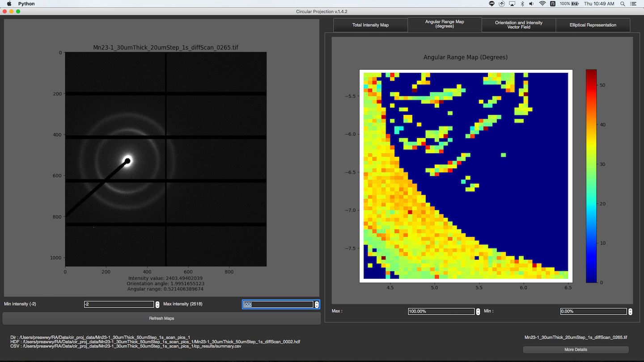Viewport: 644px width, 362px height.
Task: Click the Max intensity stepper arrows
Action: click(317, 304)
